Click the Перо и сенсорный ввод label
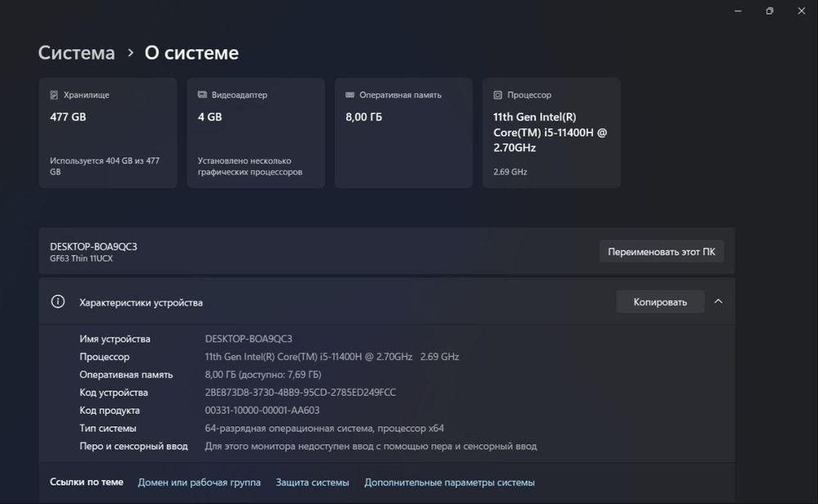Viewport: 818px width, 504px height. point(133,446)
